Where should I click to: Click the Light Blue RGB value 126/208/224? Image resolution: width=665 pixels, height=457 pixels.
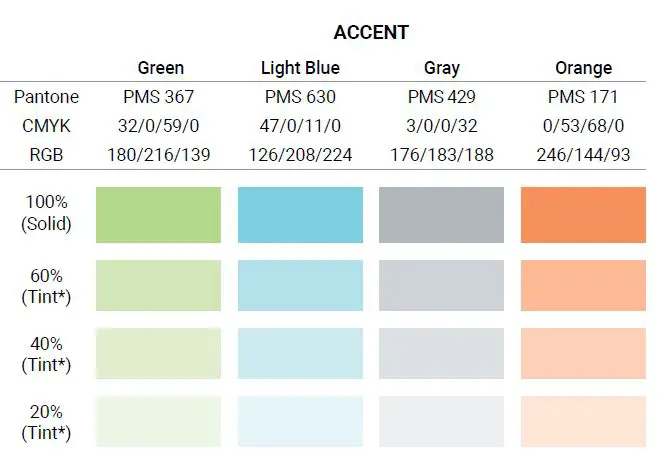[x=300, y=153]
